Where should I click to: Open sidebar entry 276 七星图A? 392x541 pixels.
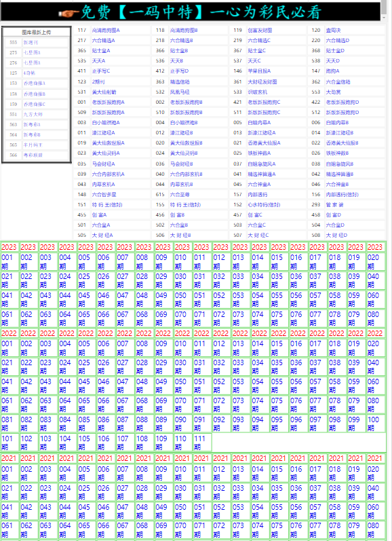click(x=32, y=63)
